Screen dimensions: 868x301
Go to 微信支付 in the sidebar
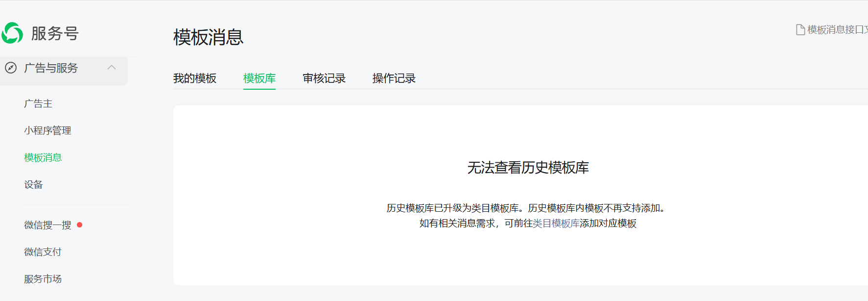point(43,252)
